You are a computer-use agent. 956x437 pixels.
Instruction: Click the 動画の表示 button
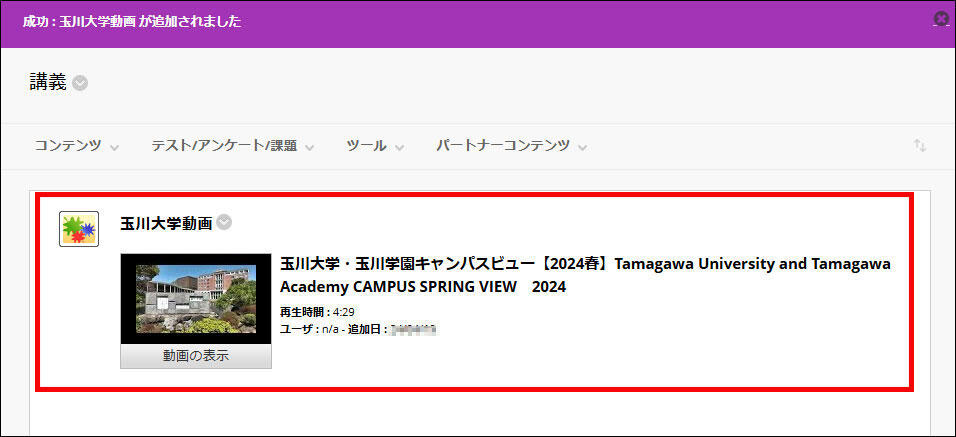196,357
